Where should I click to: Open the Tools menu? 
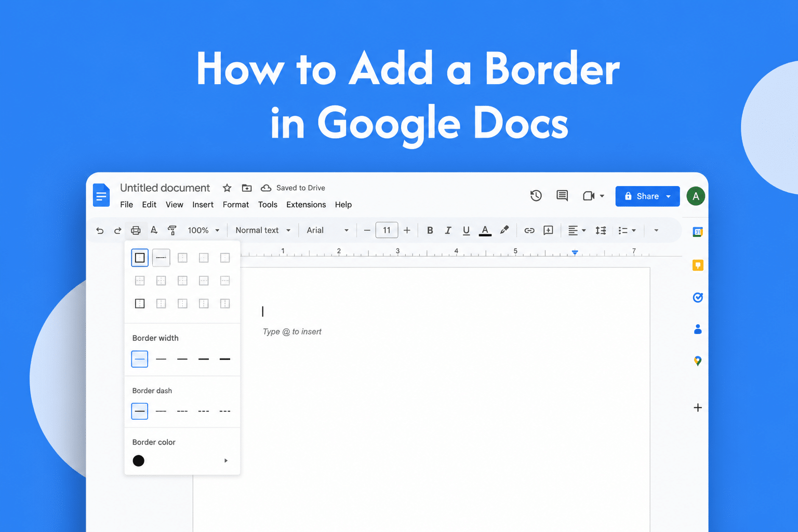268,205
